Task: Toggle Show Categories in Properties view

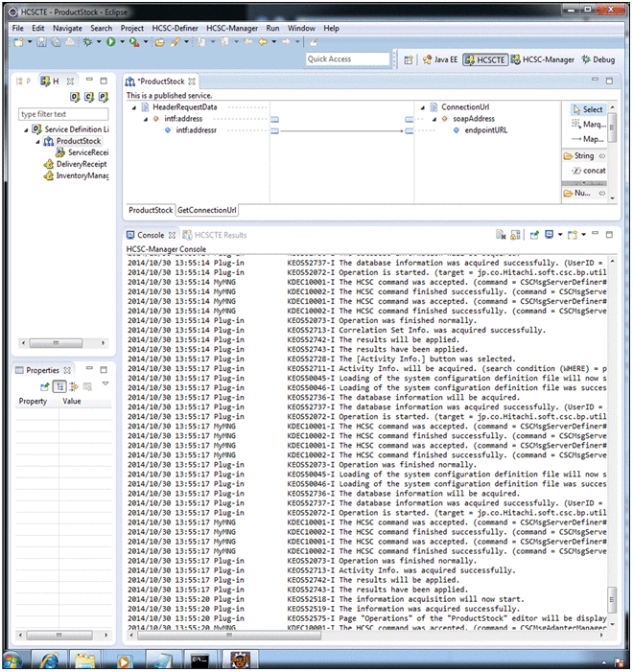Action: pos(59,385)
